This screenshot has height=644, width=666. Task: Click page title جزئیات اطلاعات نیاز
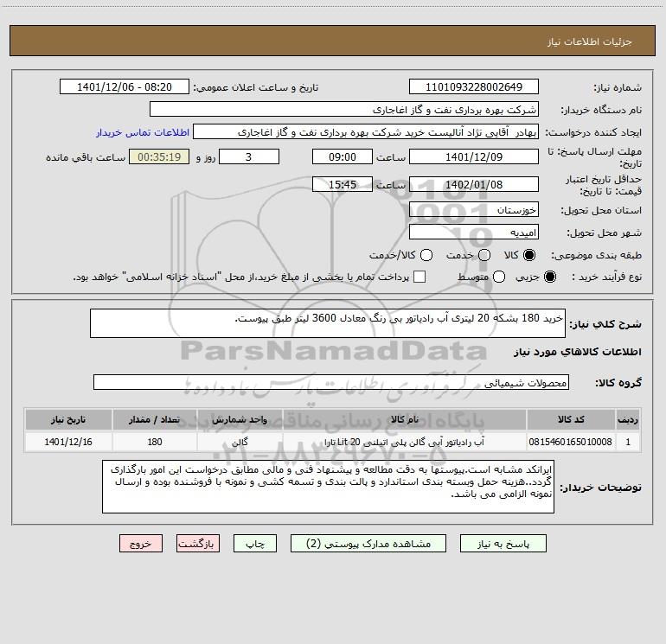coord(590,41)
